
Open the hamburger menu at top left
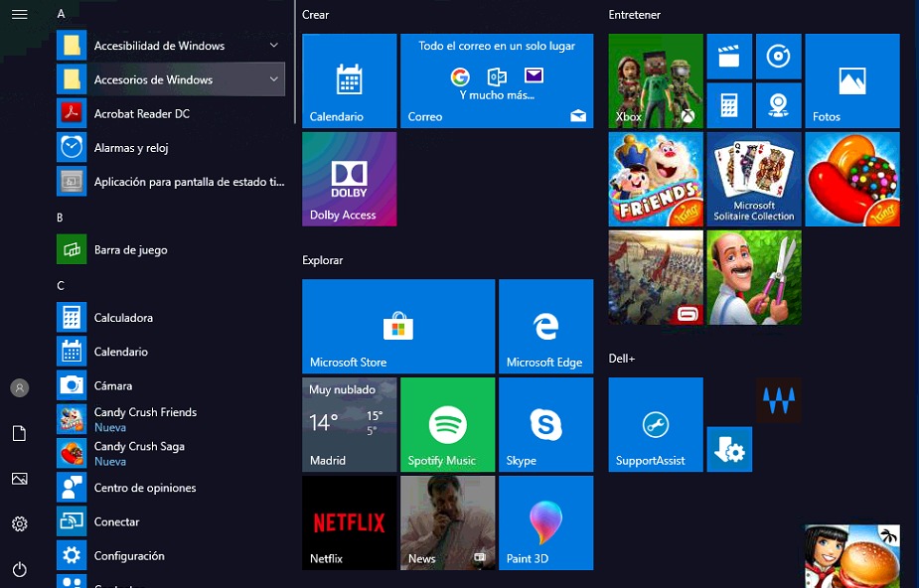[19, 14]
